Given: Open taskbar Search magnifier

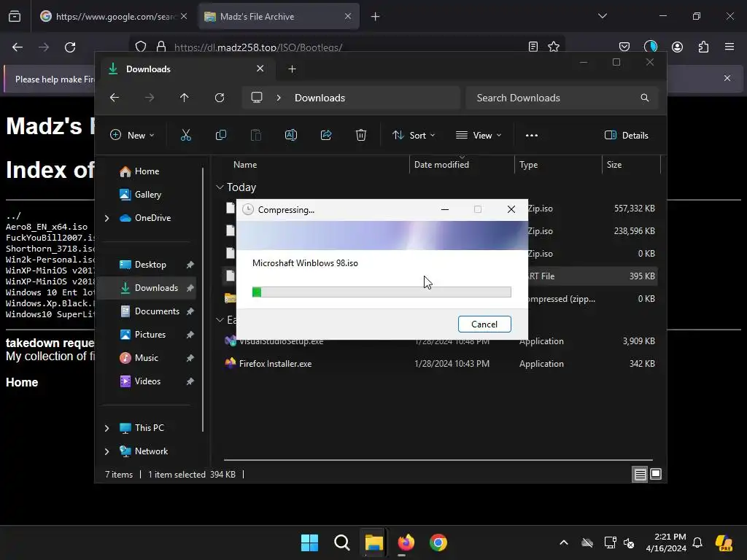Looking at the screenshot, I should 342,542.
